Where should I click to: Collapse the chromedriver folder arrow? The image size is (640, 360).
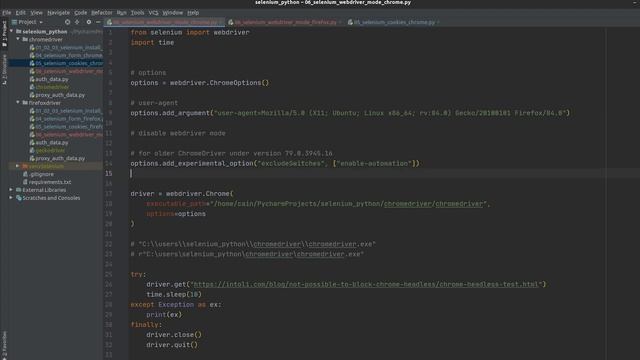18,39
